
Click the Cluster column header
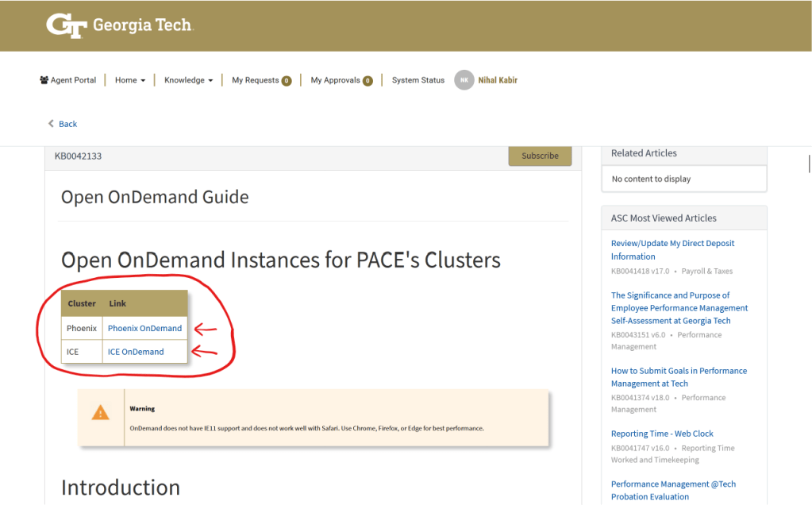tap(82, 303)
